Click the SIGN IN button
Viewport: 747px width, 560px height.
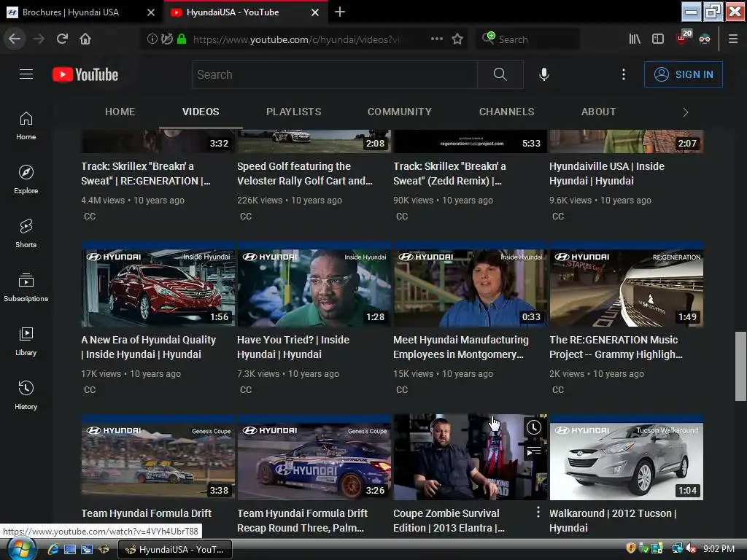pos(683,74)
